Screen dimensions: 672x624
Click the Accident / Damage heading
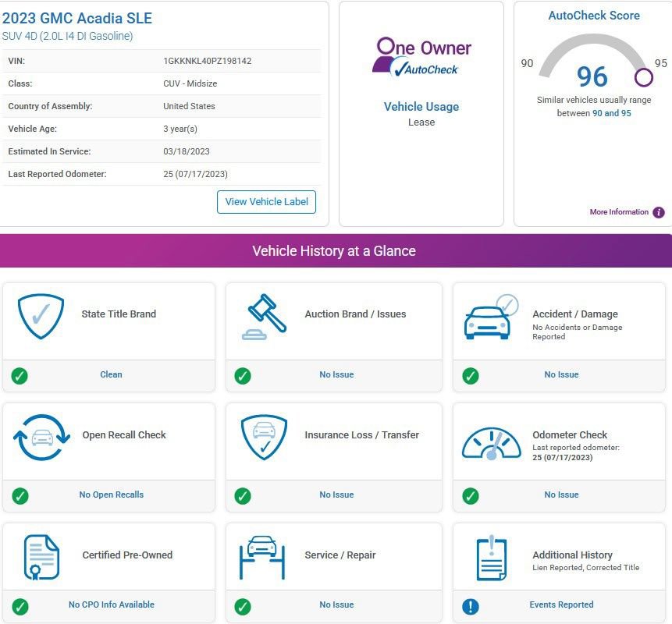575,314
